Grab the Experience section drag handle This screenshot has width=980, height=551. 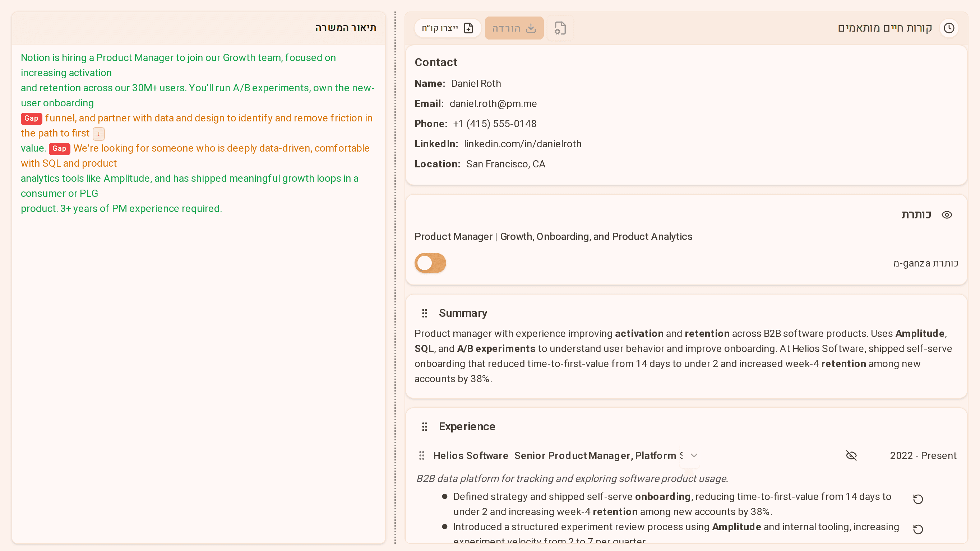pyautogui.click(x=425, y=427)
